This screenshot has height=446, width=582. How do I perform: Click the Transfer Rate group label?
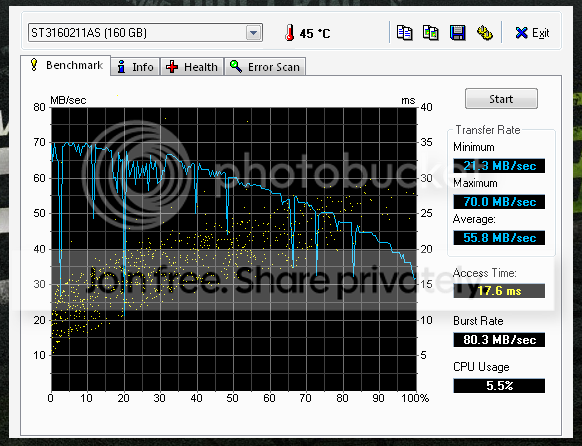488,130
